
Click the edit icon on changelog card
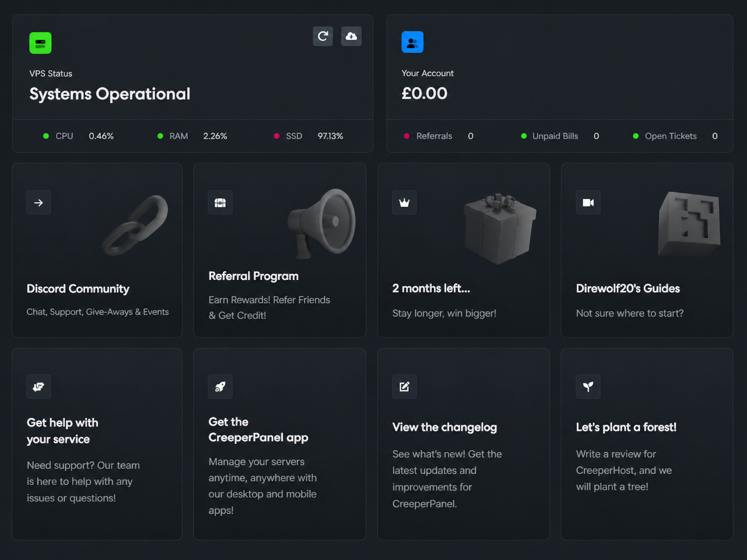(404, 387)
